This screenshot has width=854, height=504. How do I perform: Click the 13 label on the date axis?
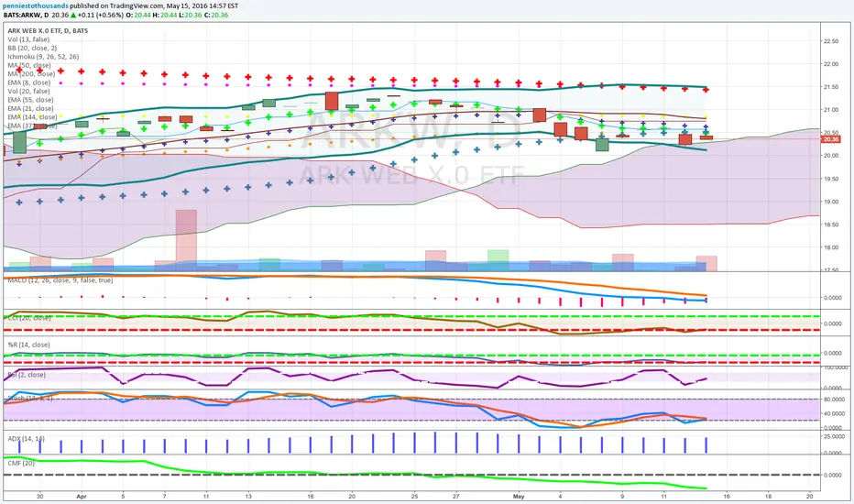tap(247, 497)
